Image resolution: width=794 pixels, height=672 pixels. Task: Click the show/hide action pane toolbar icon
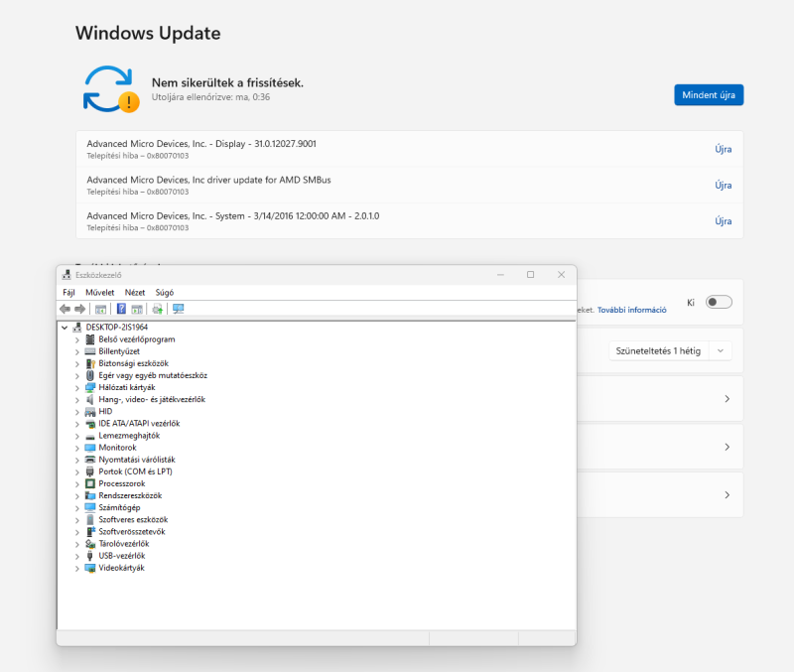137,309
